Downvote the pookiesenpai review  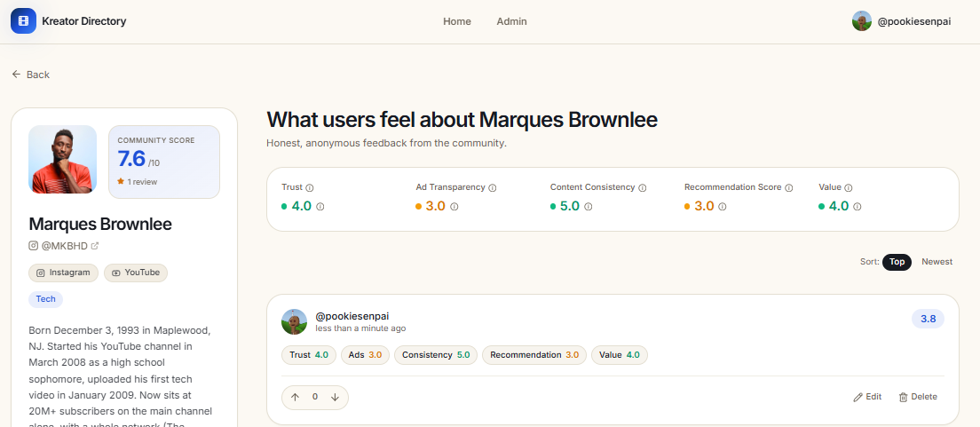tap(335, 397)
